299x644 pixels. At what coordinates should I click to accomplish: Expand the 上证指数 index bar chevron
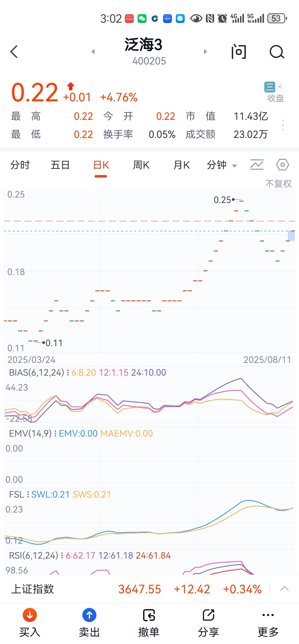click(285, 589)
